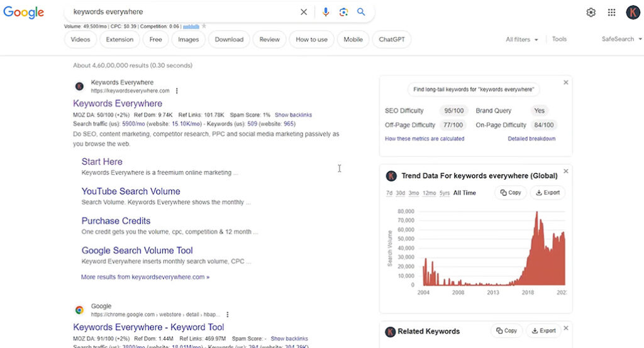Open the Tools option
The image size is (644, 348).
559,39
